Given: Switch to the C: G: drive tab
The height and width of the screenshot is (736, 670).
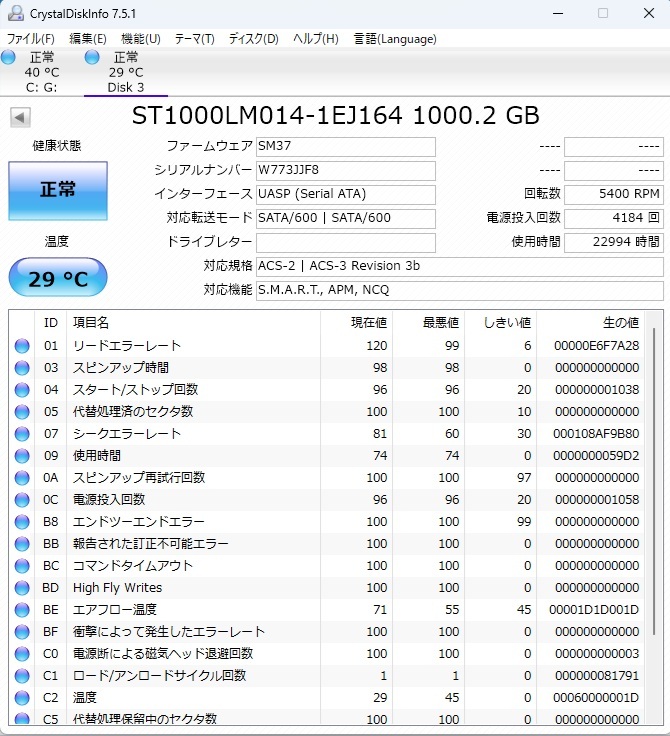Looking at the screenshot, I should click(x=42, y=72).
